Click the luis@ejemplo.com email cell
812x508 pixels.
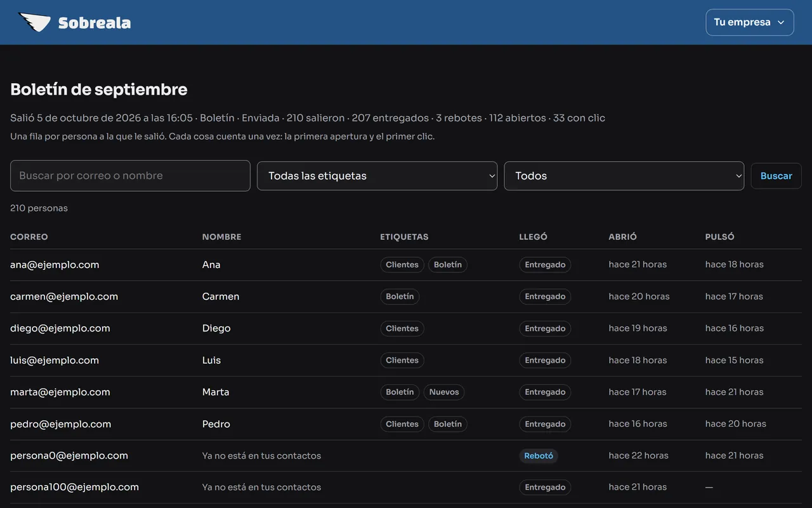pos(55,360)
